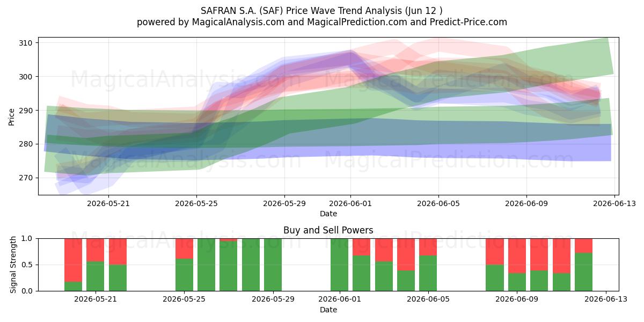This screenshot has height=322, width=644.
Task: Click the red sell segment above 2026-05-21
Action: click(x=96, y=250)
